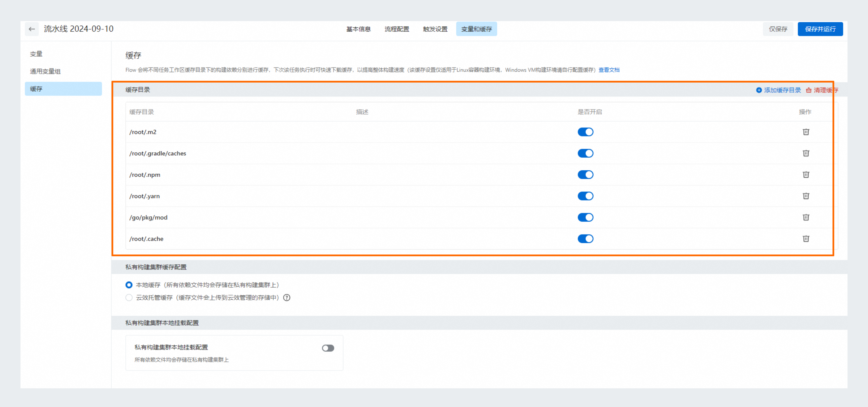Click the 仅保存 button
The width and height of the screenshot is (868, 407).
tap(778, 29)
